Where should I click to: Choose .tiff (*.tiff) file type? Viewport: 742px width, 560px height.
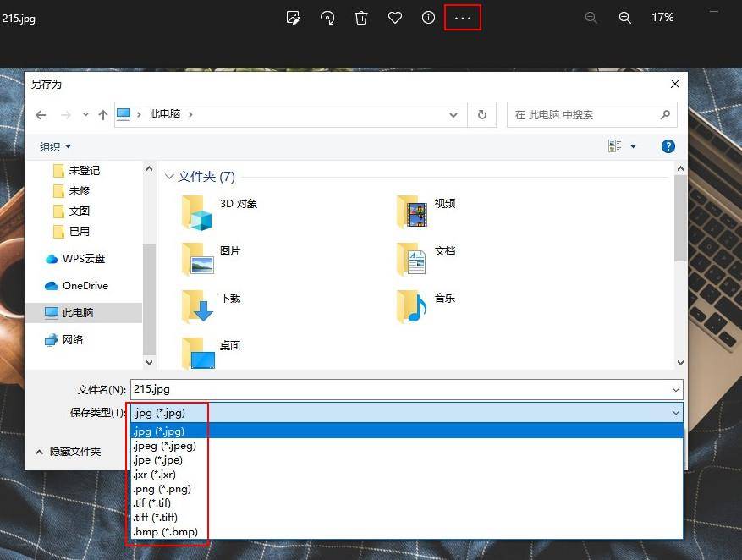coord(406,517)
